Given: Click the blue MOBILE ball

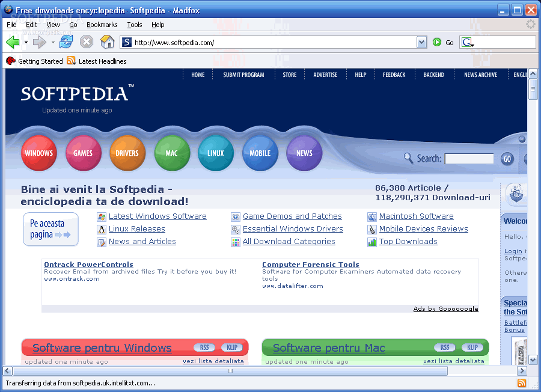Looking at the screenshot, I should 260,153.
